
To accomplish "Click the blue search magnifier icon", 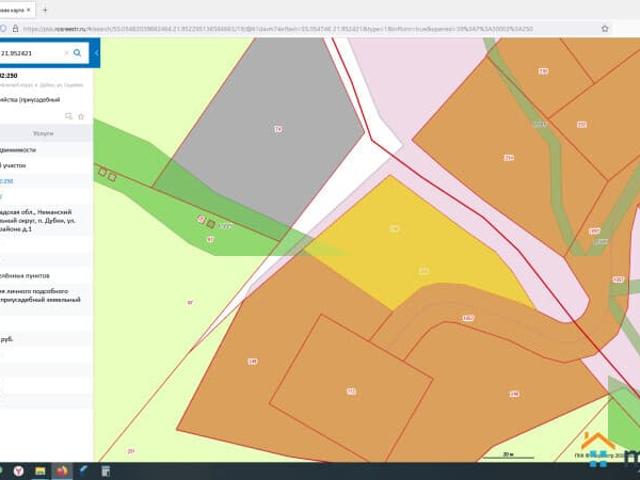I will tap(77, 53).
